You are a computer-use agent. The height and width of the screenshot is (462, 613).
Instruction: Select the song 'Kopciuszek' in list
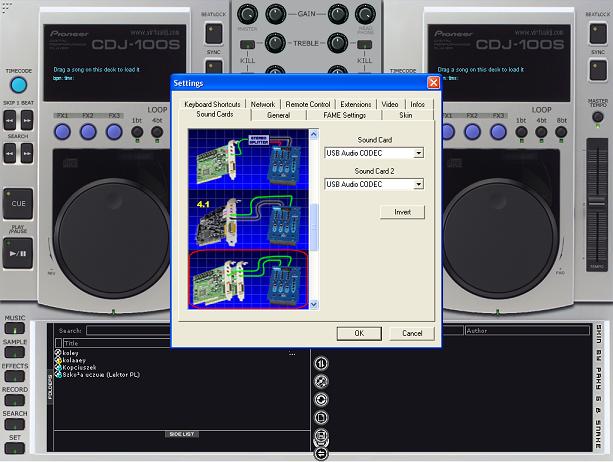pos(79,367)
